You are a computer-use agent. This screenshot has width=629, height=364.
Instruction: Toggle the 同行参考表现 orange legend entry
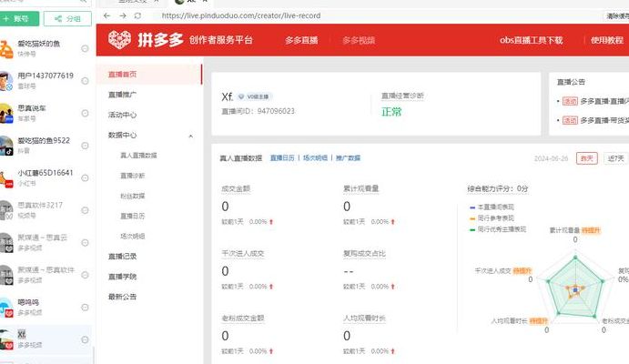(x=492, y=218)
